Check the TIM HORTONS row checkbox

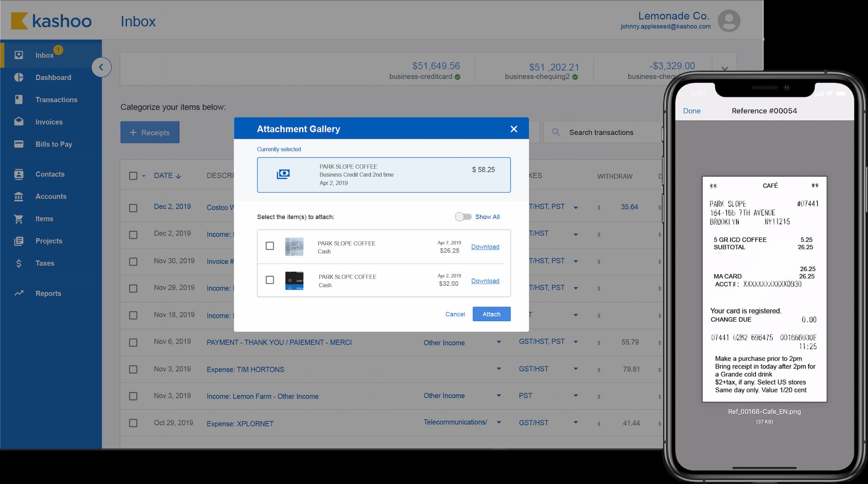133,369
